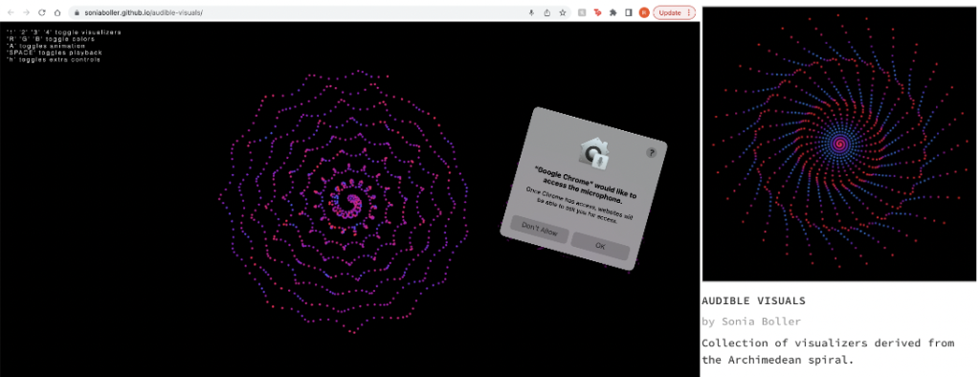Select Don't Allow in microphone dialog
This screenshot has width=980, height=377.
pyautogui.click(x=540, y=231)
